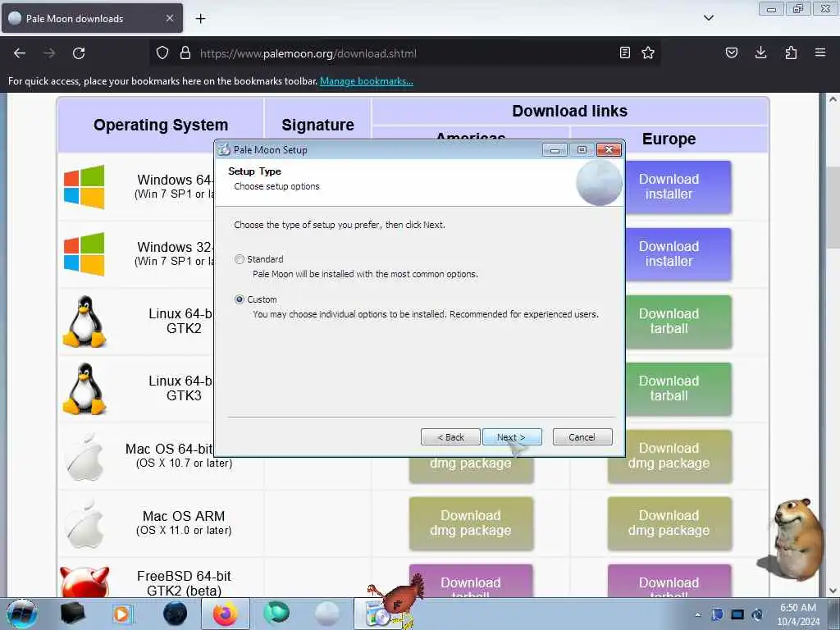Viewport: 840px width, 630px height.
Task: Click the page scrollbar up arrow
Action: 833,99
